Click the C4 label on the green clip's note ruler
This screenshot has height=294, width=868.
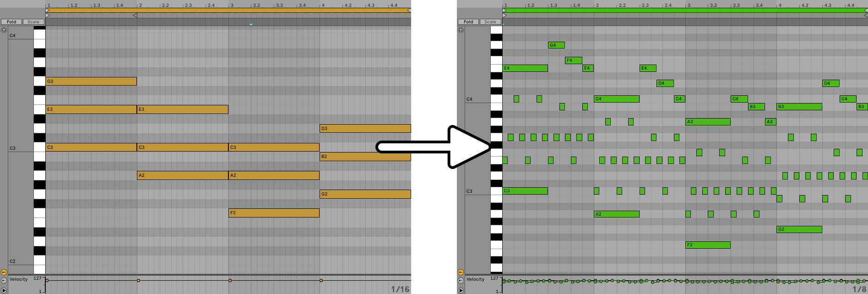(469, 99)
